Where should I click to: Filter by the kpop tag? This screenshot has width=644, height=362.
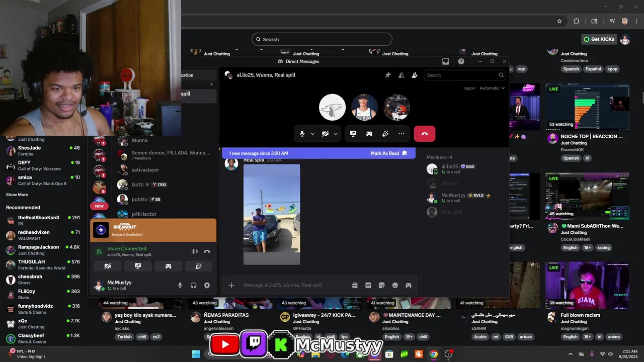[x=612, y=69]
